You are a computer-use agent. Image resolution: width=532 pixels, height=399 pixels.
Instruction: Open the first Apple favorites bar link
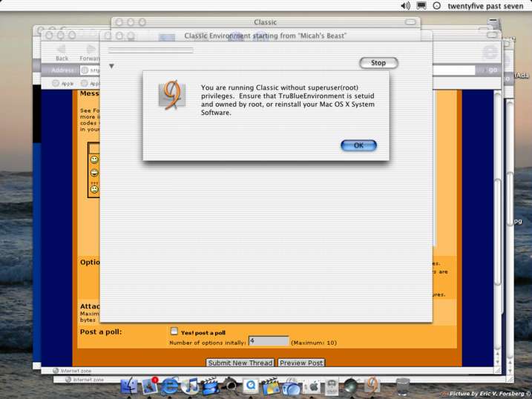tap(64, 83)
